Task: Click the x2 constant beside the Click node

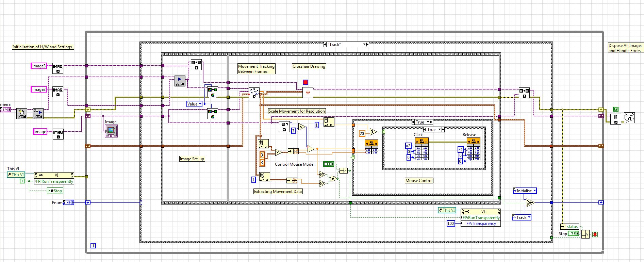Action: pos(408,146)
